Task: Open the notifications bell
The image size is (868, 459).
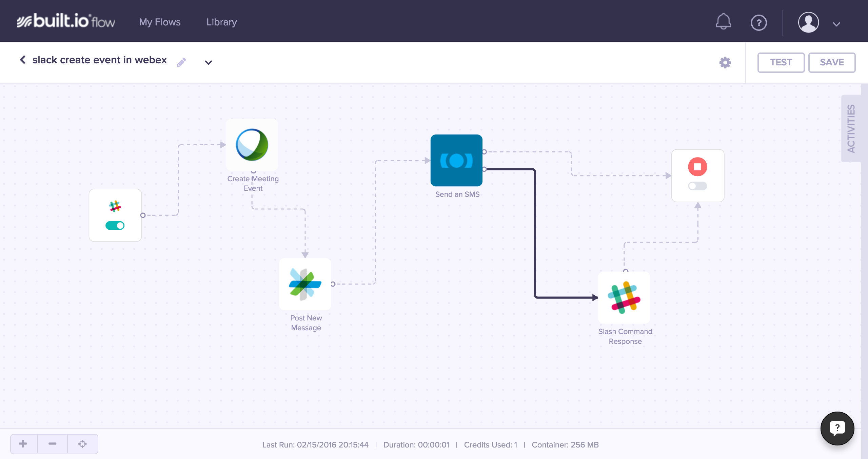Action: pyautogui.click(x=723, y=22)
